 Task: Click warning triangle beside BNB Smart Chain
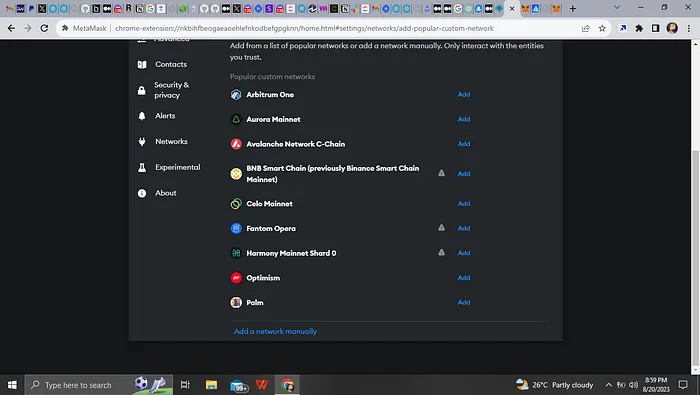(441, 173)
